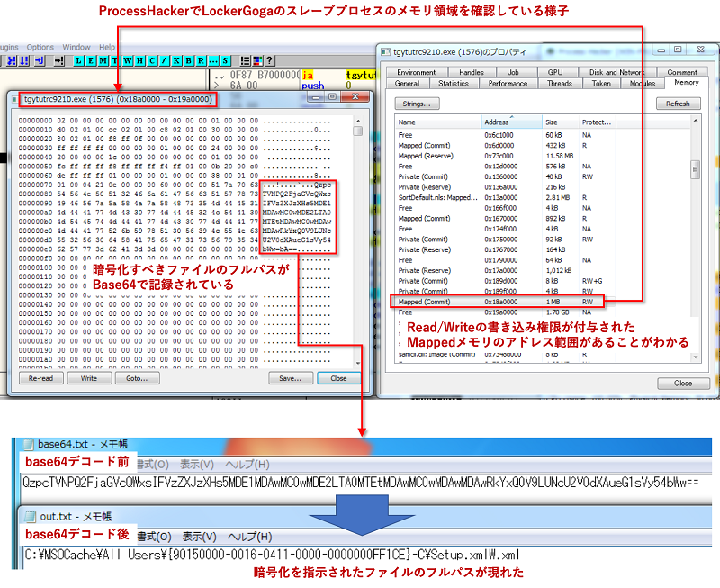The width and height of the screenshot is (720, 588).
Task: Open the Options menu in the debugger
Action: pos(41,47)
